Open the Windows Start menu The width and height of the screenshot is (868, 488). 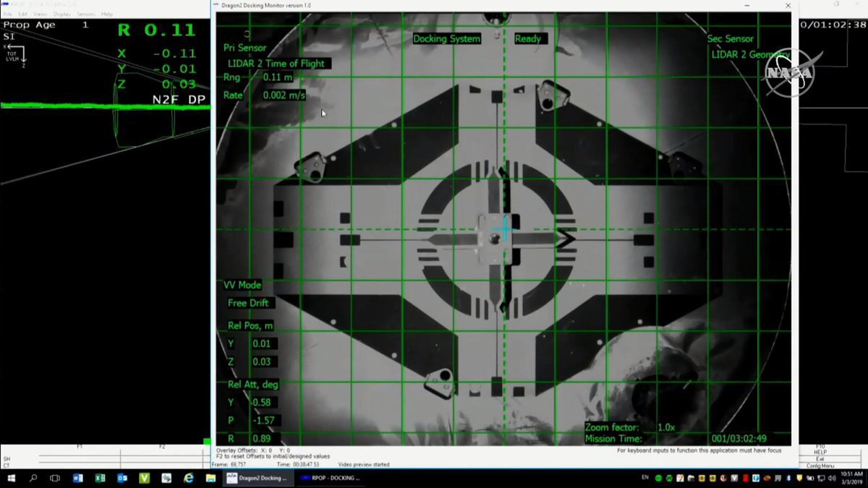12,478
